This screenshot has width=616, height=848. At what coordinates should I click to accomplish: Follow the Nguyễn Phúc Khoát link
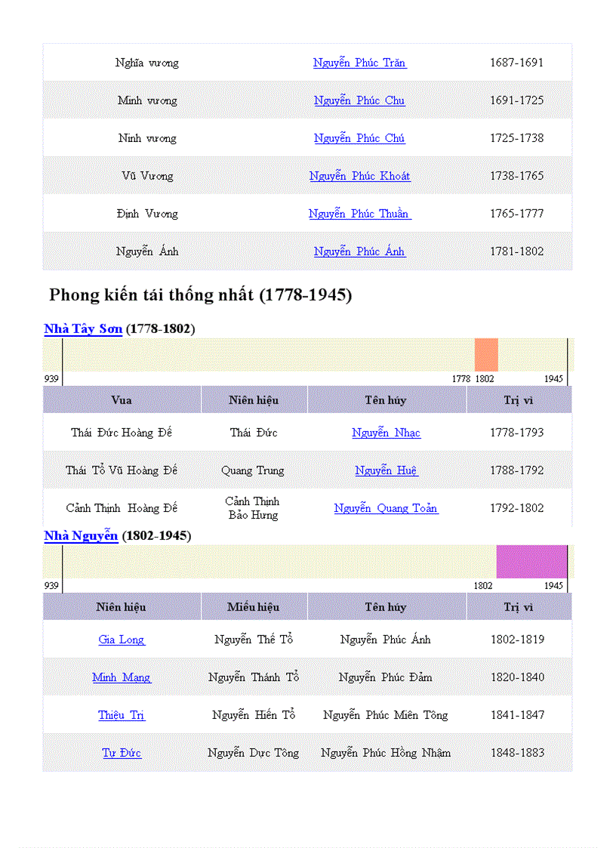359,176
